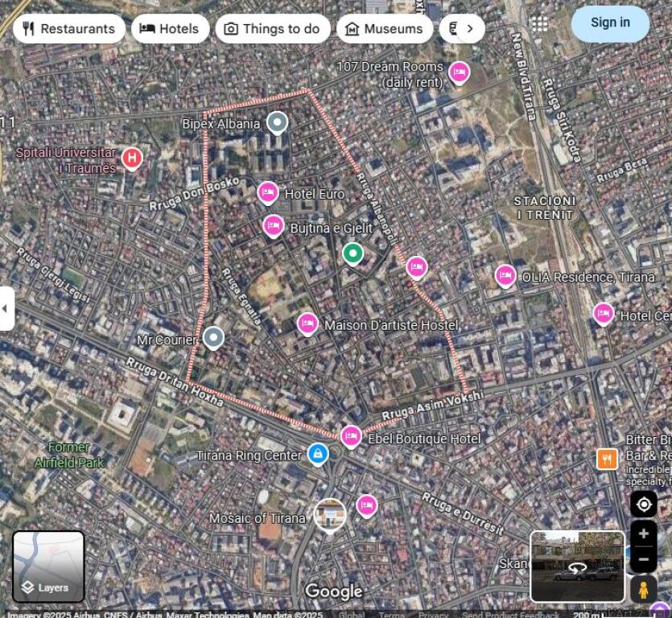Click the Maison D'artiste Hostel label
The height and width of the screenshot is (618, 672).
pyautogui.click(x=391, y=325)
